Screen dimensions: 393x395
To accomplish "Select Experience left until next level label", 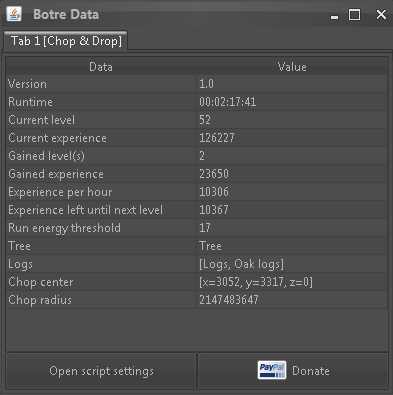I will point(85,210).
